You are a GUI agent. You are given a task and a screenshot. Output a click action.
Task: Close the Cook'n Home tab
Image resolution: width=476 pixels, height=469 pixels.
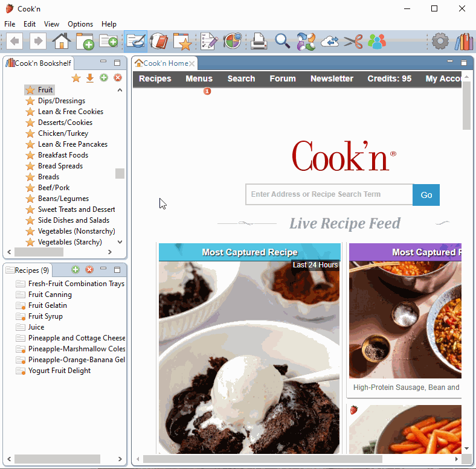pyautogui.click(x=192, y=63)
